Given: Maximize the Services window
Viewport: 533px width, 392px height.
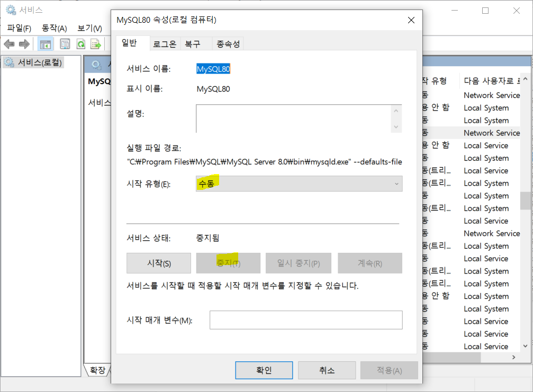Looking at the screenshot, I should [485, 11].
